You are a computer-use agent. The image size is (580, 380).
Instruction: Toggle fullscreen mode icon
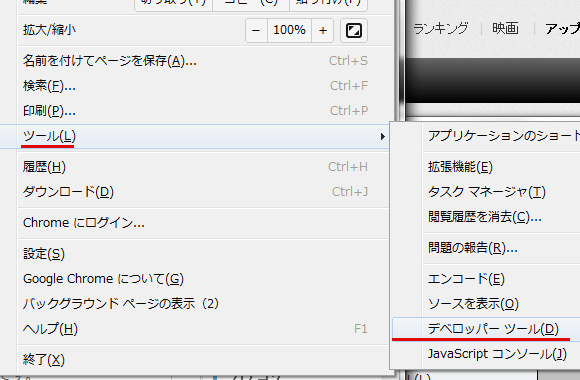point(354,30)
